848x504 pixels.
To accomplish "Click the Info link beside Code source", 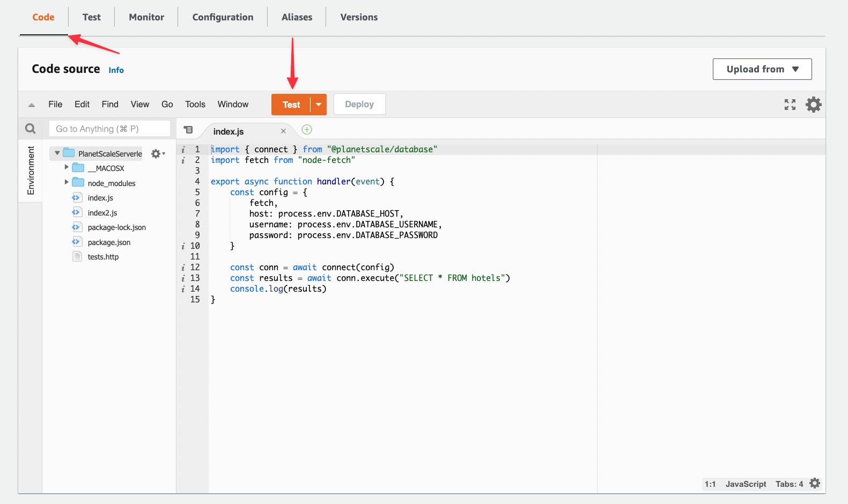I will click(116, 70).
